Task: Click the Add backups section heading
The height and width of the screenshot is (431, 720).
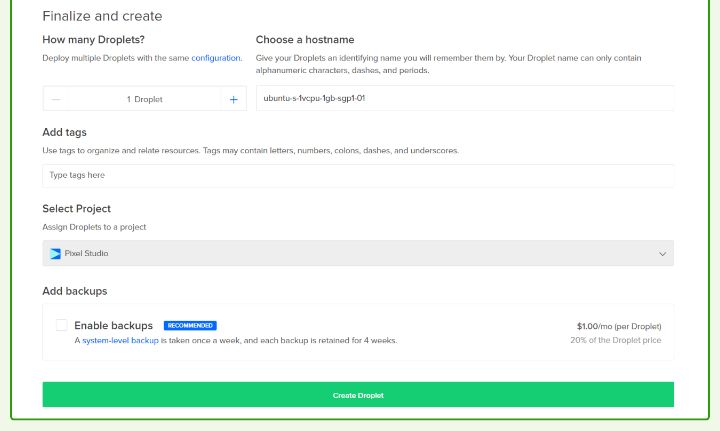Action: [74, 291]
